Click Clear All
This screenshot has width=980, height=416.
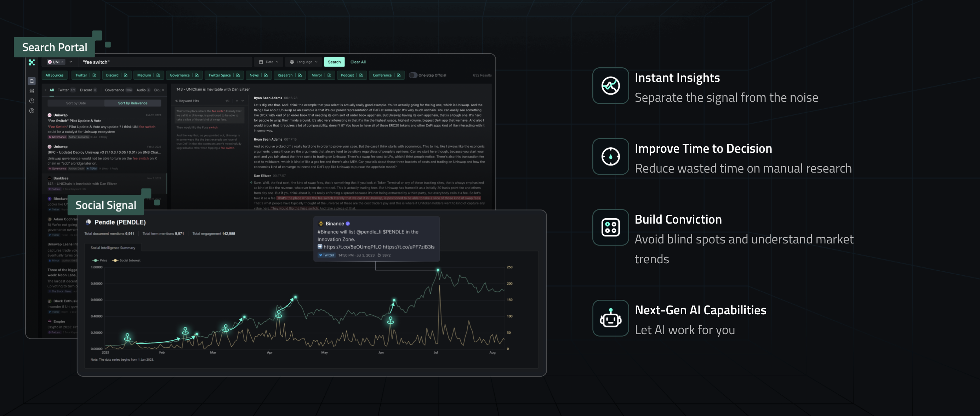click(358, 62)
